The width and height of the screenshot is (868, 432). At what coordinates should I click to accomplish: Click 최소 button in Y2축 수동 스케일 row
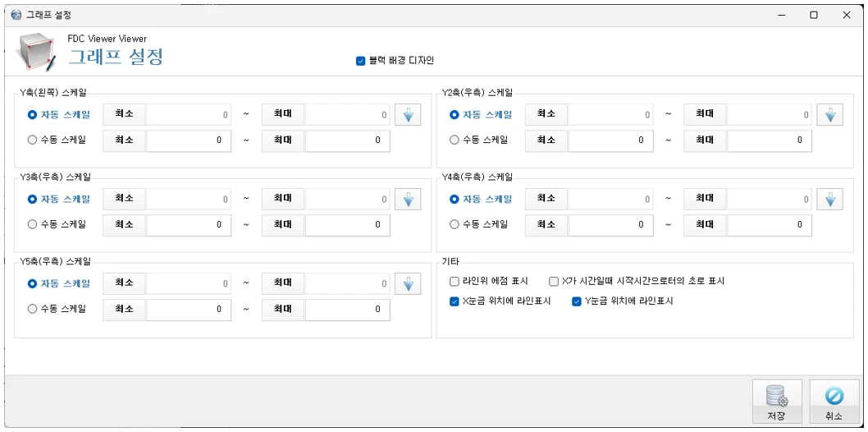[x=546, y=140]
